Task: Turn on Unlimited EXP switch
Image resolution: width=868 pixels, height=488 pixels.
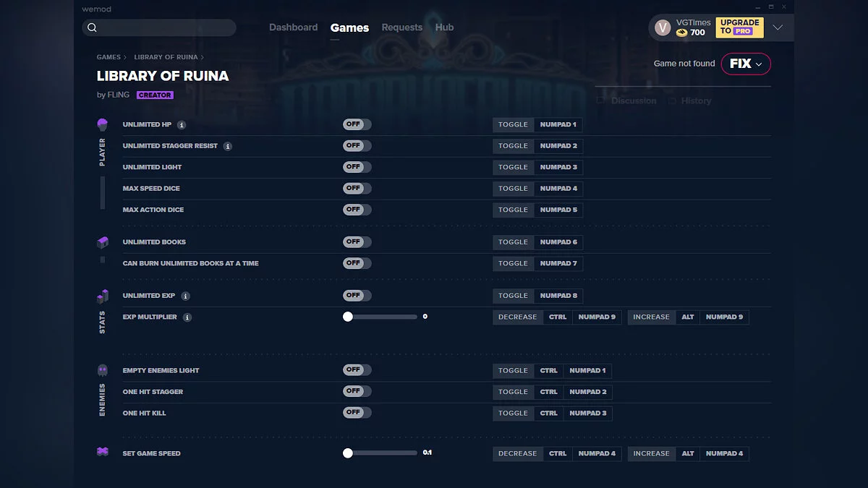Action: point(357,295)
